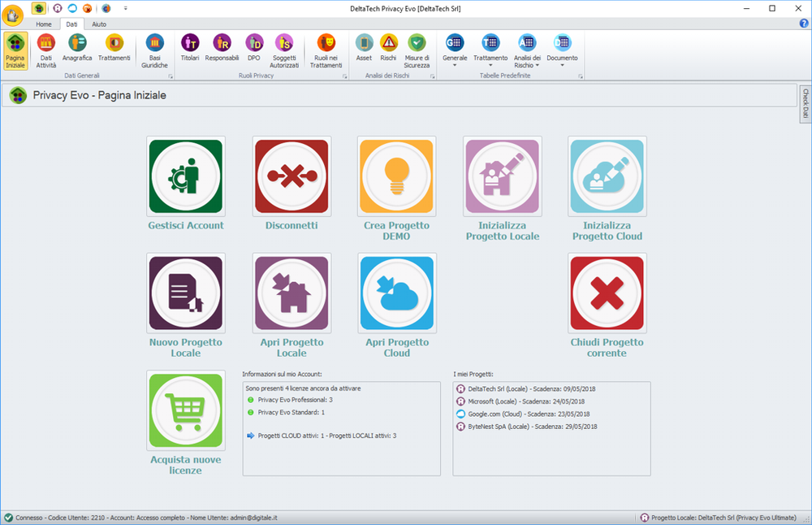
Task: Click the DPO icon
Action: pyautogui.click(x=253, y=49)
